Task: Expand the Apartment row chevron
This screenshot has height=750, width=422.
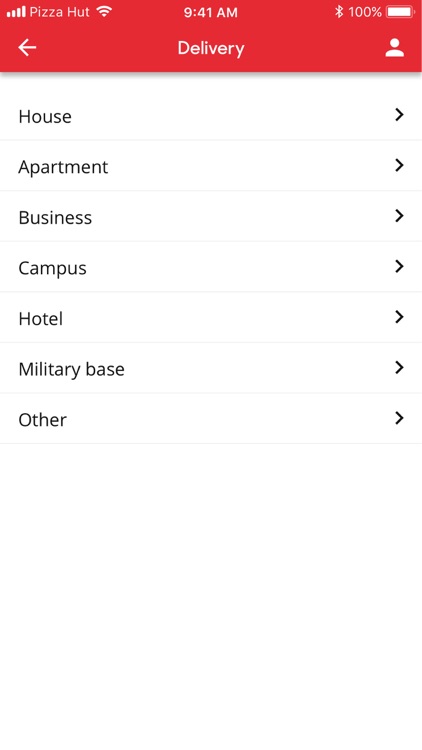Action: (399, 165)
